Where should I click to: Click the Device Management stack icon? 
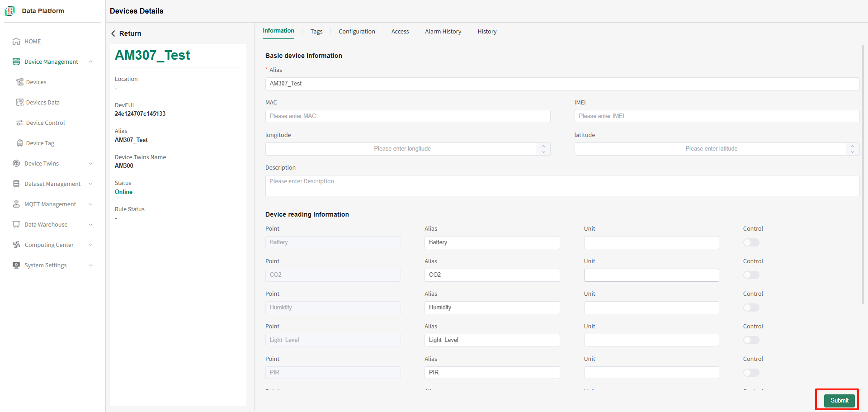16,62
